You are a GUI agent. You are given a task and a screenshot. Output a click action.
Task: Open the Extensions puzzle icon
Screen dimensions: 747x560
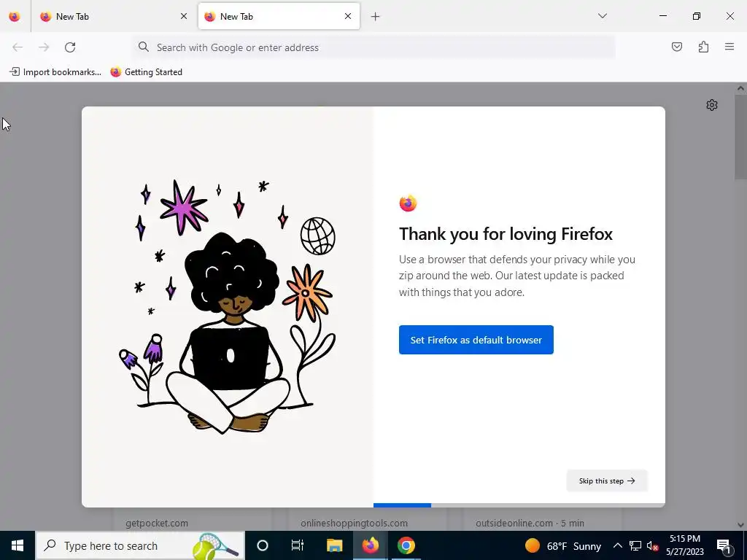click(703, 47)
